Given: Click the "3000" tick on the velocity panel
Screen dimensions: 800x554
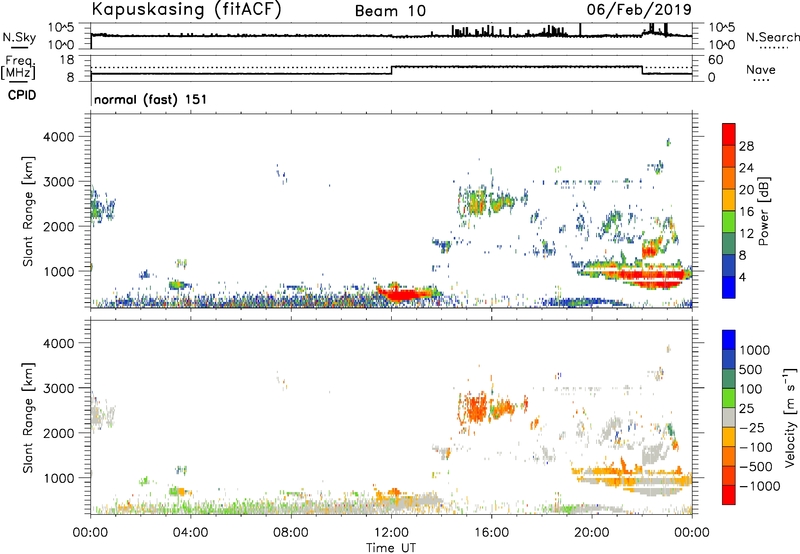Looking at the screenshot, I should (x=59, y=388).
